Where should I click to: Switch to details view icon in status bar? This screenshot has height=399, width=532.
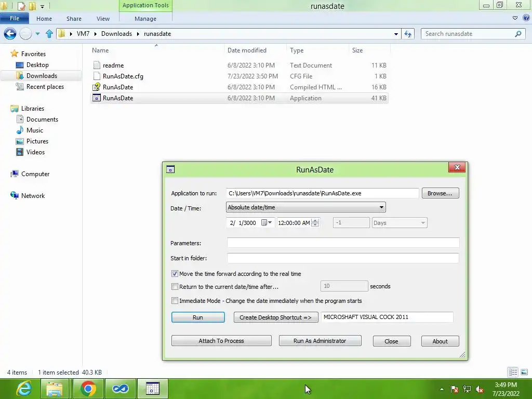point(513,372)
